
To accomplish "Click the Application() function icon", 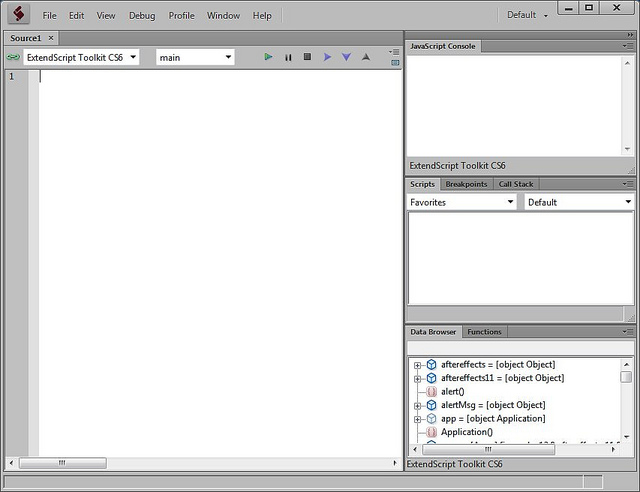I will (x=431, y=432).
